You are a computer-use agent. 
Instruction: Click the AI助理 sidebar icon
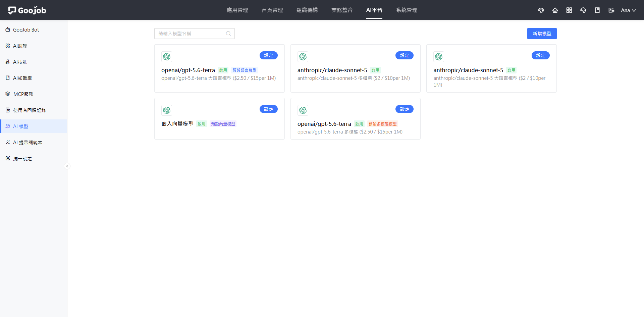click(x=8, y=46)
